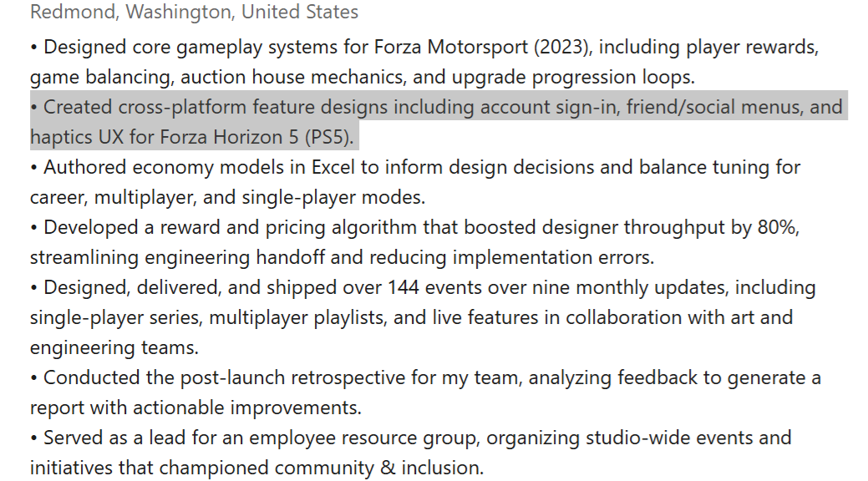Image resolution: width=868 pixels, height=481 pixels.
Task: Click the "80%" figure in throughput bullet
Action: pos(778,227)
